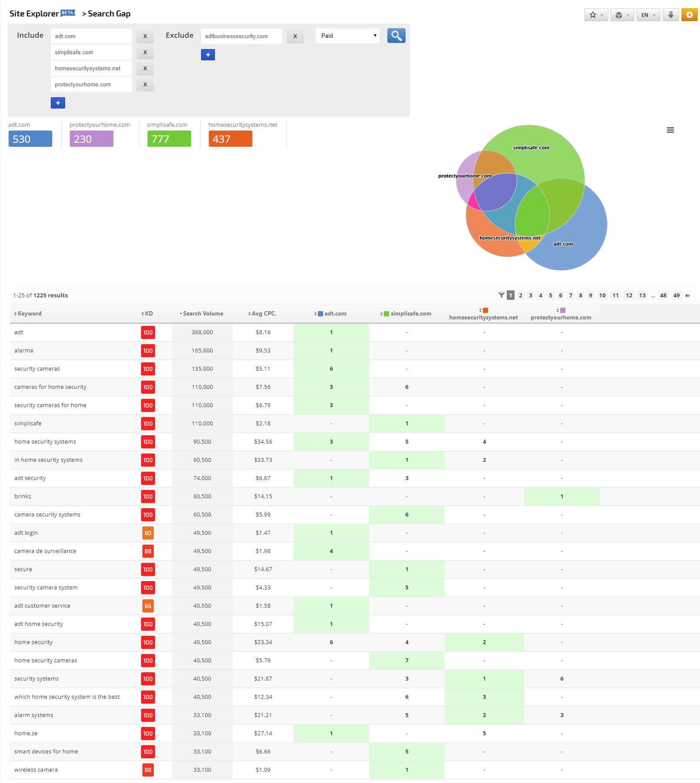The width and height of the screenshot is (700, 783).
Task: Go to results page 13
Action: (x=642, y=296)
